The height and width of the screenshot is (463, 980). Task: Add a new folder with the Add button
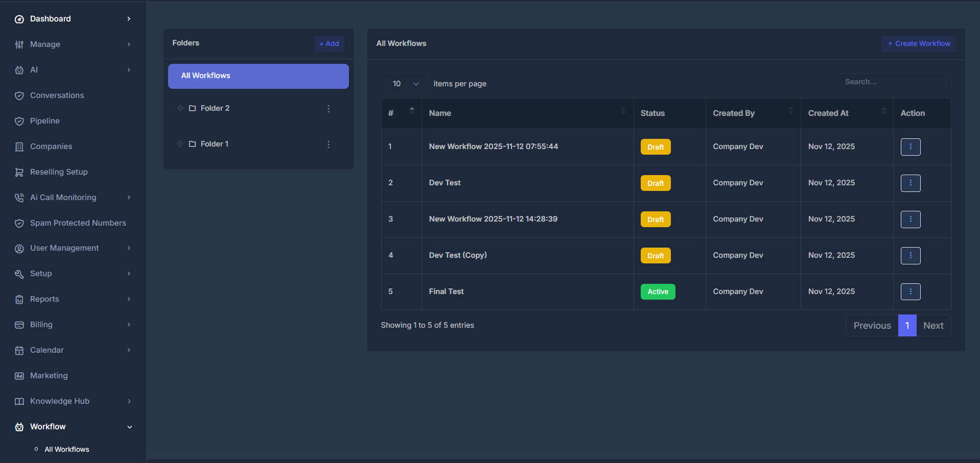329,43
